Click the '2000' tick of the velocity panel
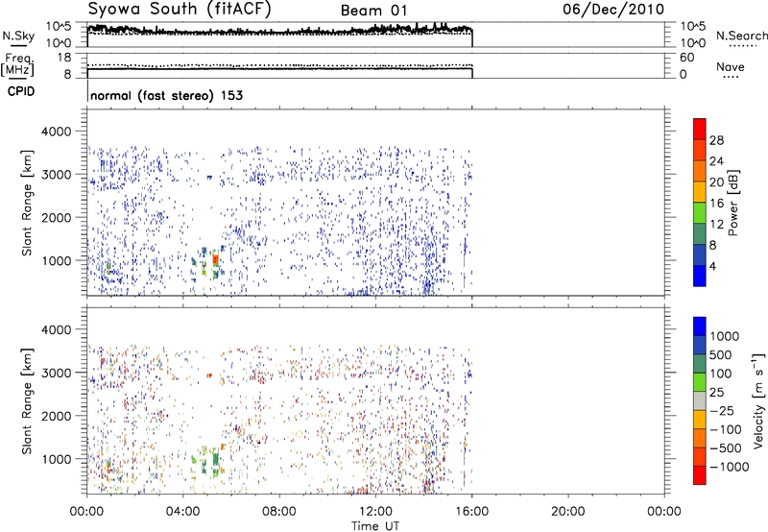This screenshot has width=768, height=532. pos(57,416)
